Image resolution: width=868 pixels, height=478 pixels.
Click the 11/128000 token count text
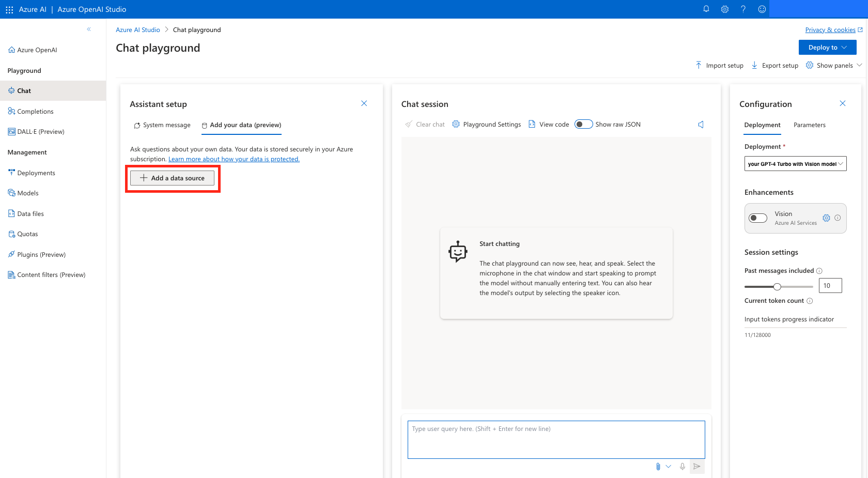[x=757, y=335]
